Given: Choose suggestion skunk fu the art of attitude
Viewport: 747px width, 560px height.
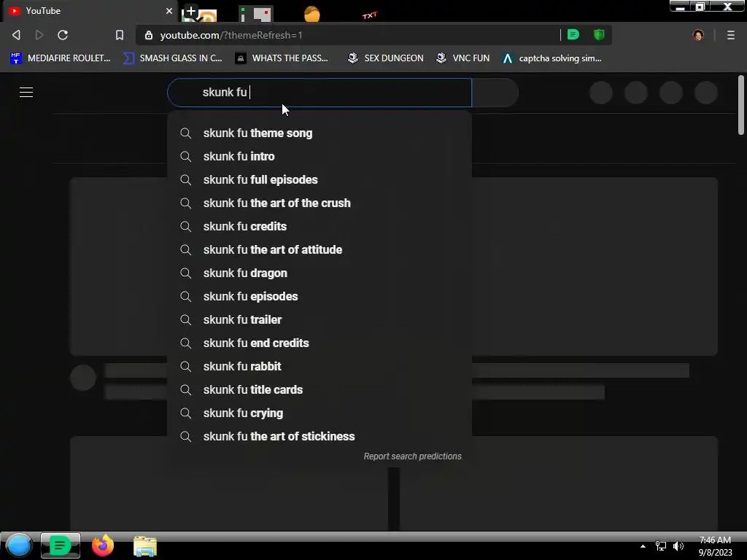Looking at the screenshot, I should (x=320, y=250).
